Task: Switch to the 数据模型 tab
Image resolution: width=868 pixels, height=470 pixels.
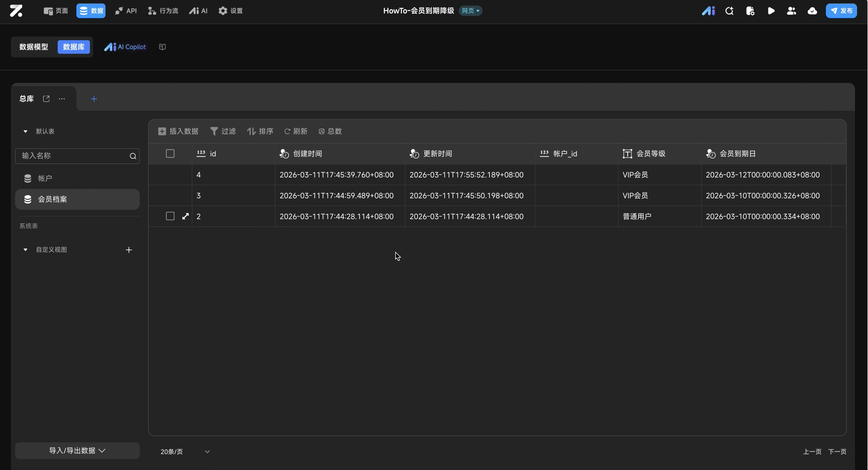Action: click(x=34, y=47)
